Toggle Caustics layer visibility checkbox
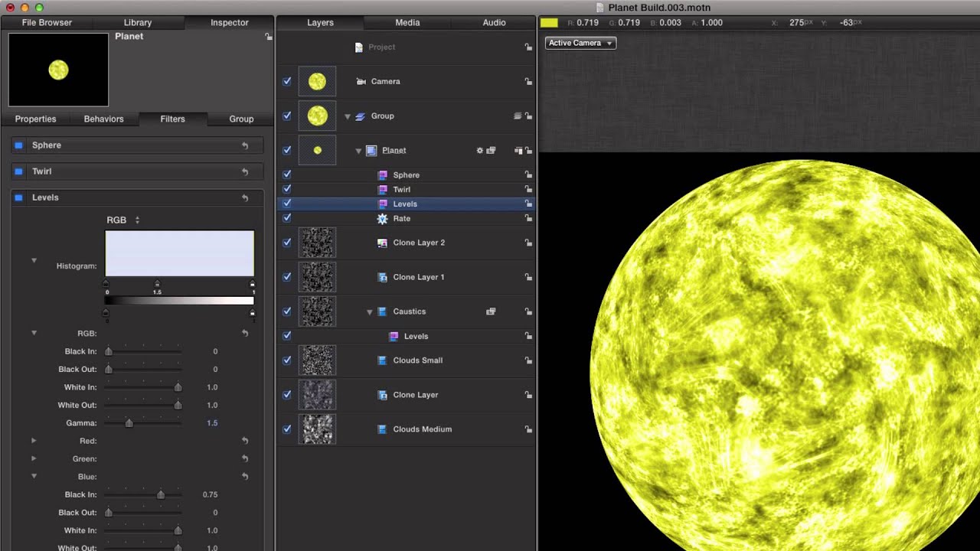The image size is (980, 551). coord(287,311)
